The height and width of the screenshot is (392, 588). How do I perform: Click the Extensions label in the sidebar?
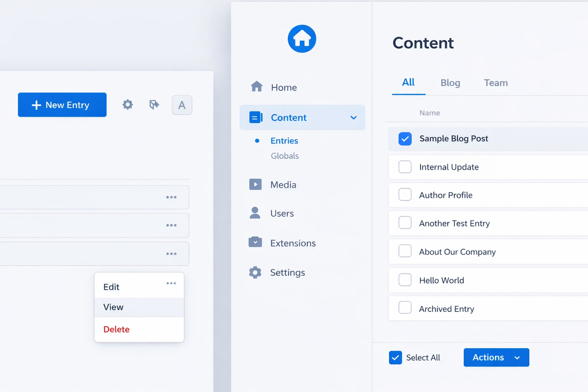point(293,243)
